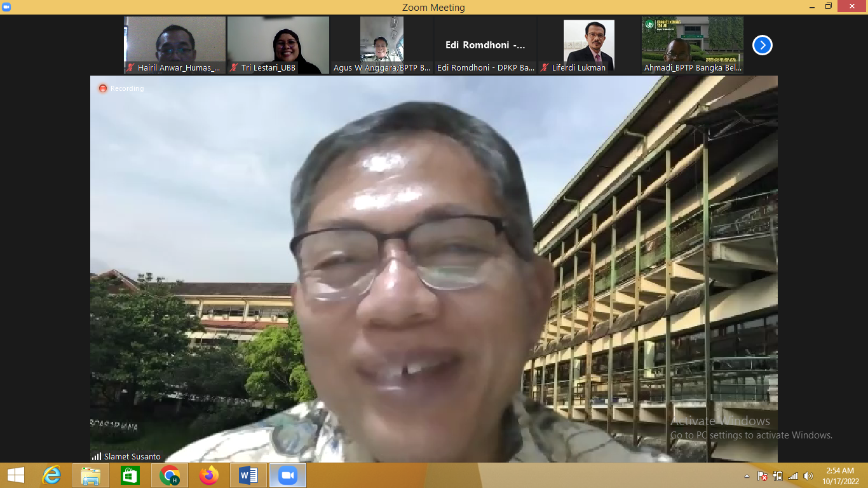Click the muted mic icon beside Liferdi Lukman
868x488 pixels.
click(x=545, y=67)
